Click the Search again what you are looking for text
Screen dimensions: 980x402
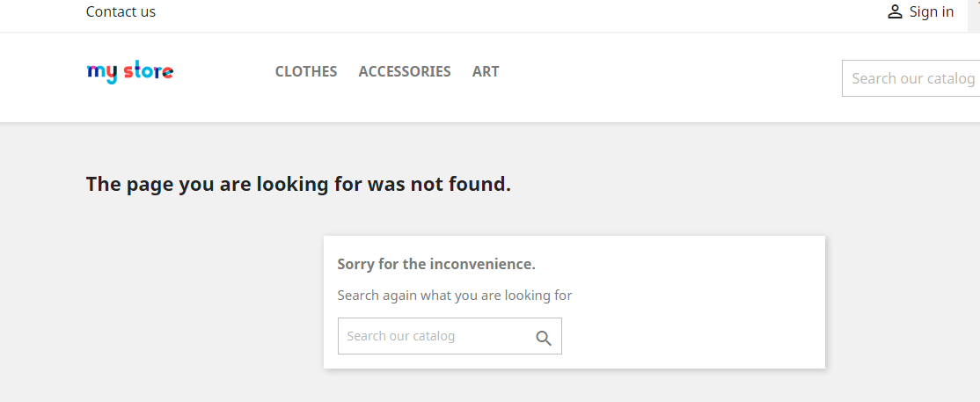click(455, 296)
